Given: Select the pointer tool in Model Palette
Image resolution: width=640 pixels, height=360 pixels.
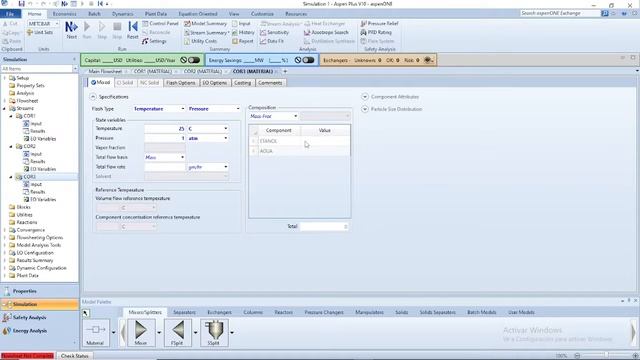Looking at the screenshot, I should [86, 313].
